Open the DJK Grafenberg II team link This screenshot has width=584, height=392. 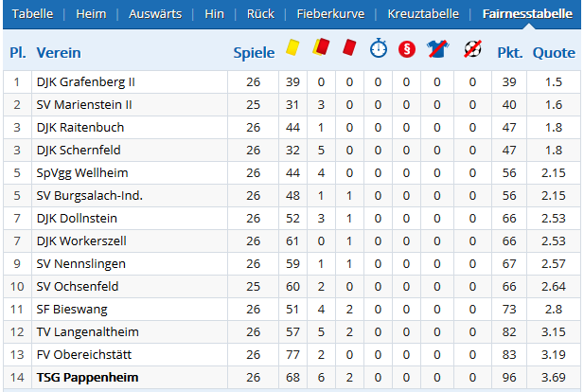click(86, 82)
